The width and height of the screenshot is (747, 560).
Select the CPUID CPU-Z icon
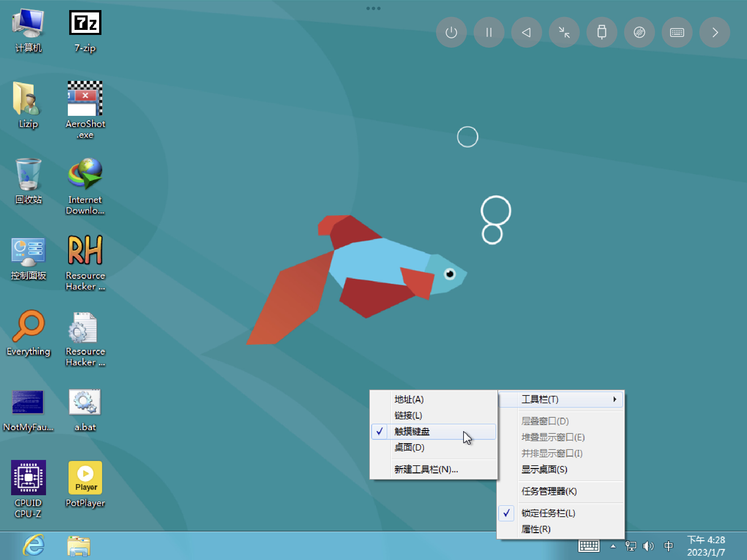pos(28,489)
